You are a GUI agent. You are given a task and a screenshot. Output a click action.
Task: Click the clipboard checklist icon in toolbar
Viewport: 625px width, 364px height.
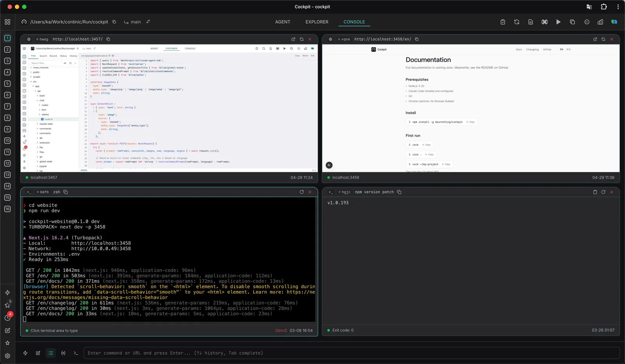coord(503,22)
